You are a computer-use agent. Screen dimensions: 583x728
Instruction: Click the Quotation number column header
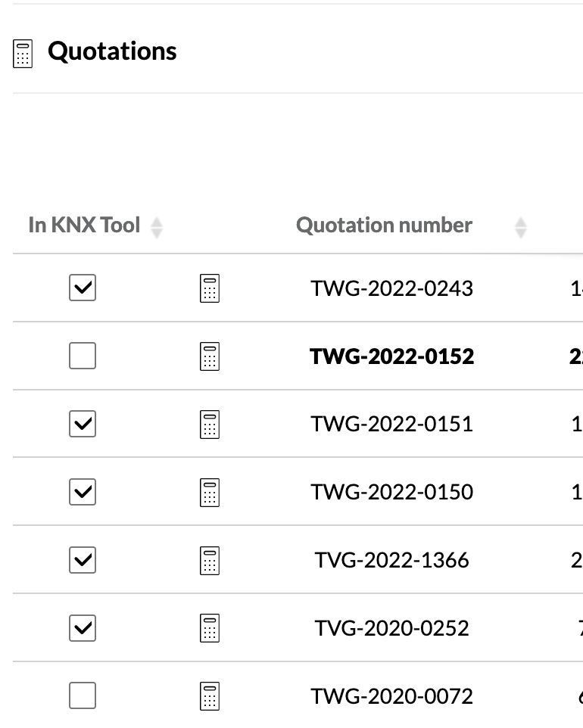pos(384,226)
